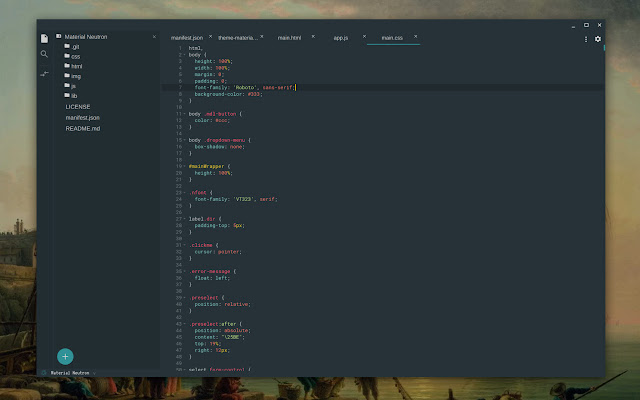Expand the html folder
The image size is (640, 400).
coord(76,66)
